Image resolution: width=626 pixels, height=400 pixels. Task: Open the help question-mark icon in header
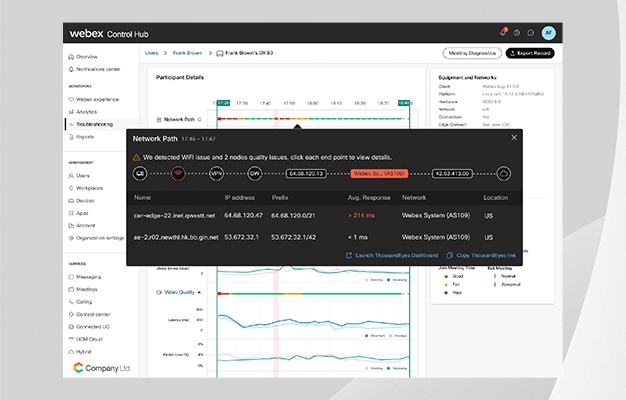517,33
